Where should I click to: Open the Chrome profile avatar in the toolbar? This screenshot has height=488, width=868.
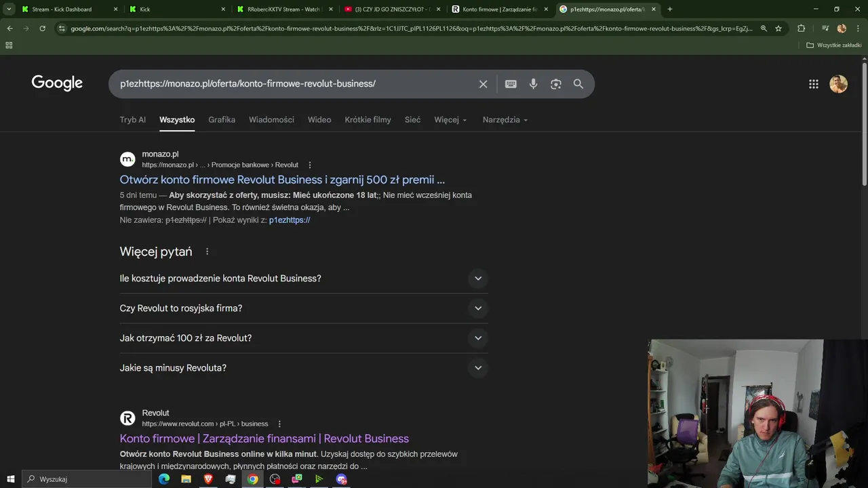click(x=842, y=28)
